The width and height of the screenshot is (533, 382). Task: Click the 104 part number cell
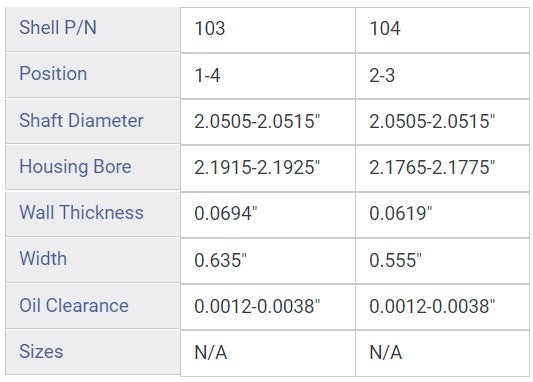pyautogui.click(x=442, y=30)
